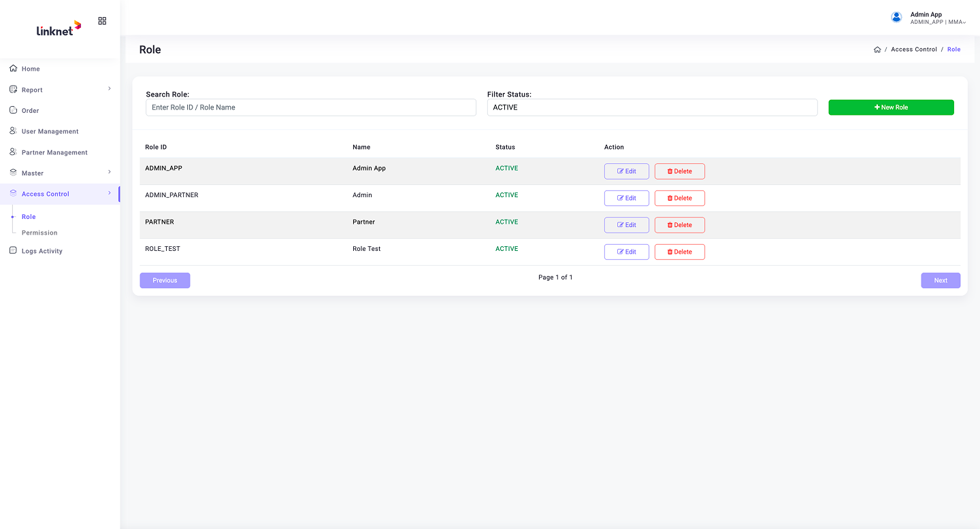Click the Action column header
This screenshot has height=529, width=980.
coord(614,147)
